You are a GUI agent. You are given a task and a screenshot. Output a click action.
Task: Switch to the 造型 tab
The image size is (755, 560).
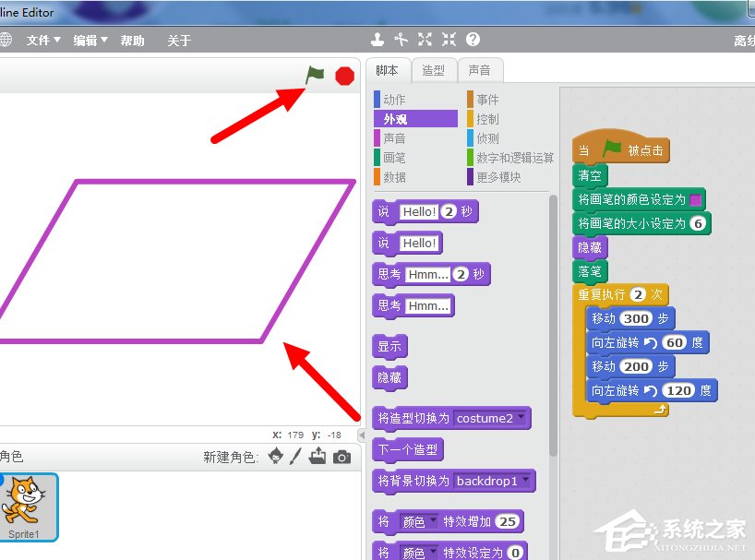[434, 69]
